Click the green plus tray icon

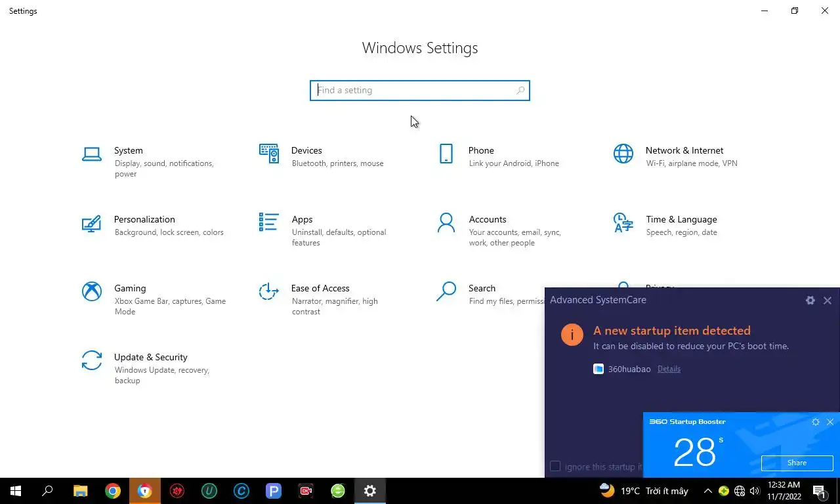point(724,491)
